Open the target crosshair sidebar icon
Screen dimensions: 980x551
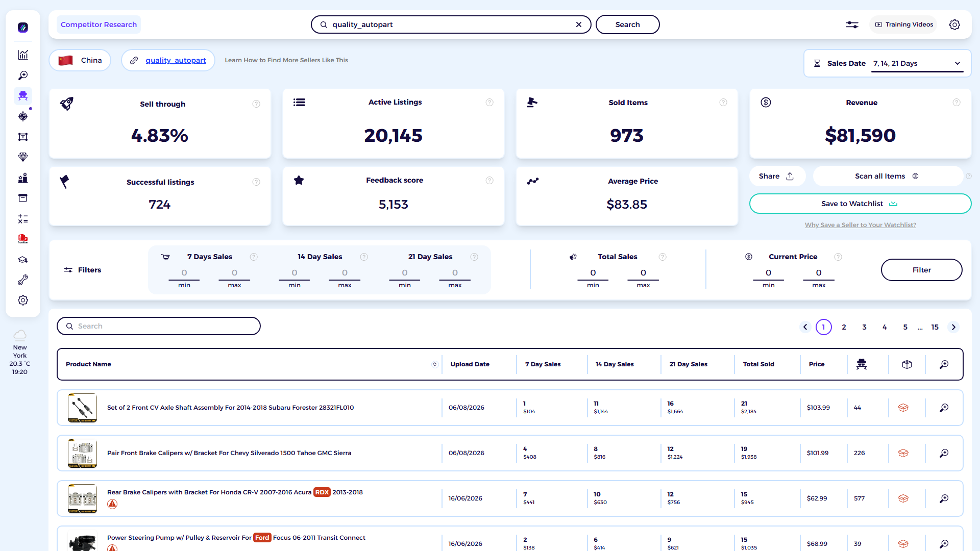23,116
